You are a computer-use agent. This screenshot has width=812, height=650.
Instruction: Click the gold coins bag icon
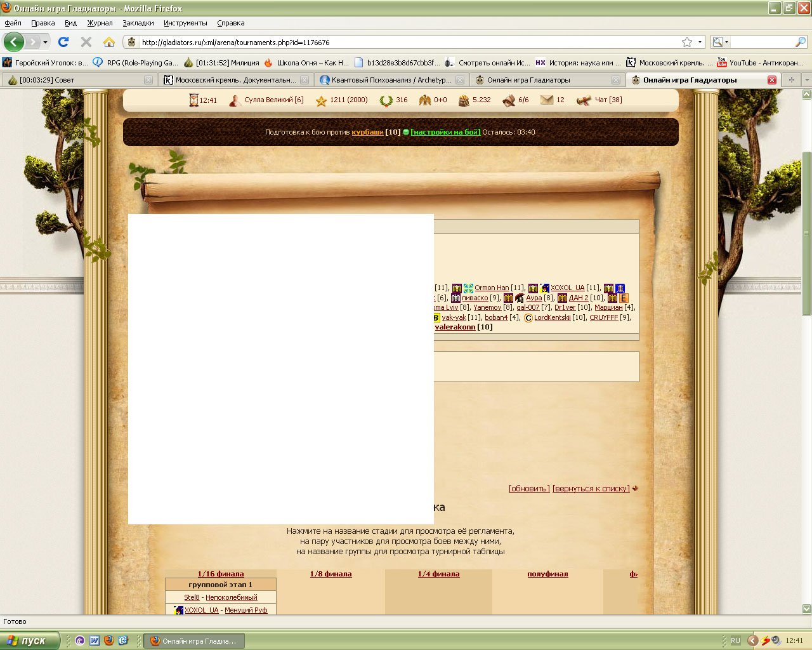(x=464, y=100)
